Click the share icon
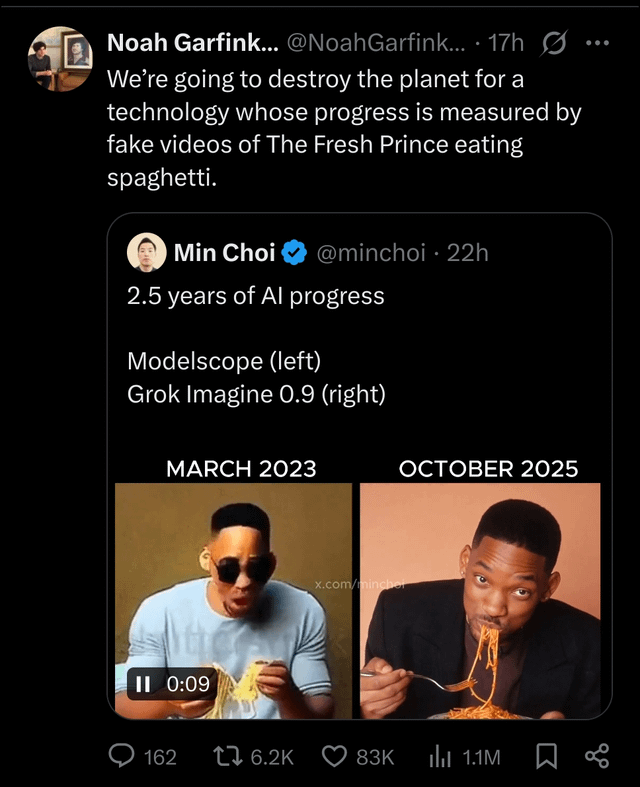Screen dimensions: 640x787 pyautogui.click(x=596, y=757)
